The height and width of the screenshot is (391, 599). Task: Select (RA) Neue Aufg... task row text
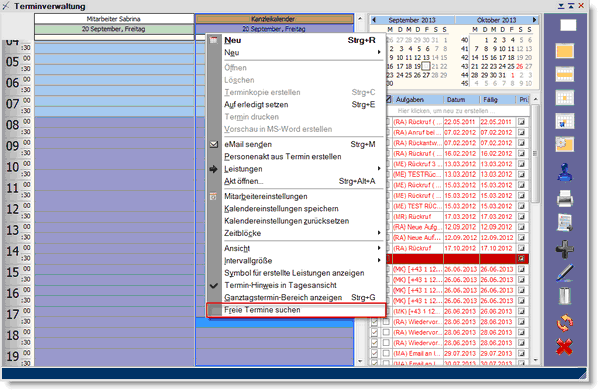(418, 227)
